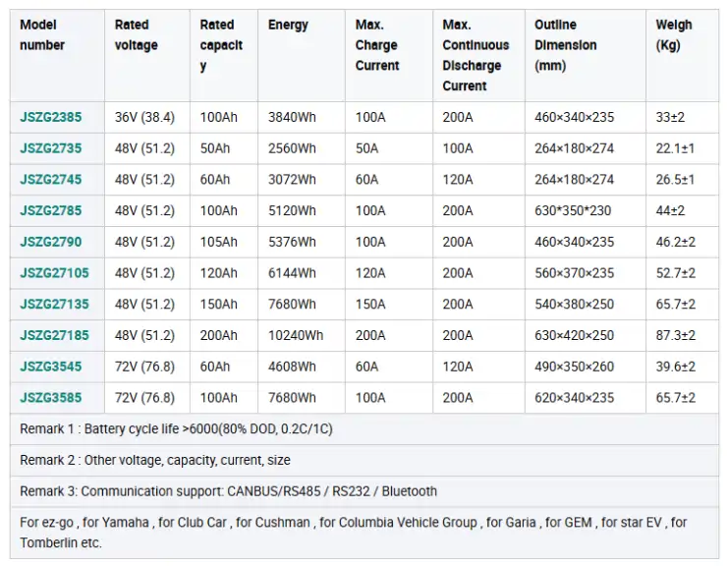Click the Max. Charge Current header
728x566 pixels.
377,45
